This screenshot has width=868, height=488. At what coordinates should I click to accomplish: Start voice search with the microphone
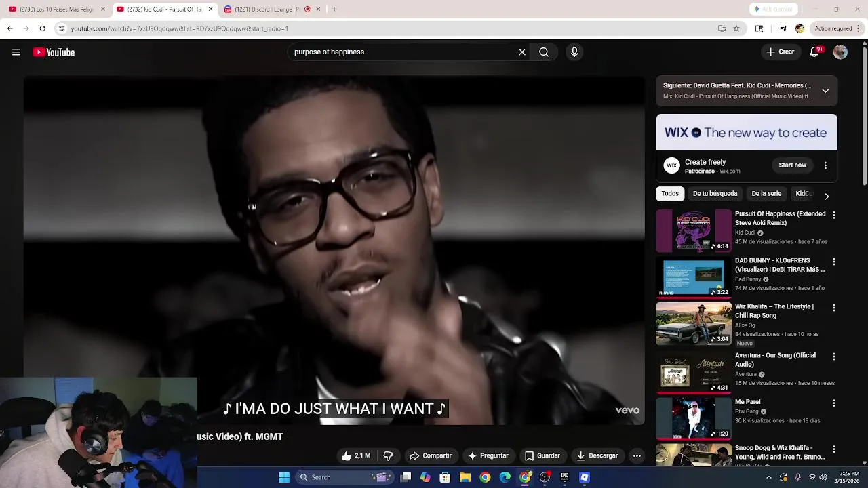tap(574, 52)
